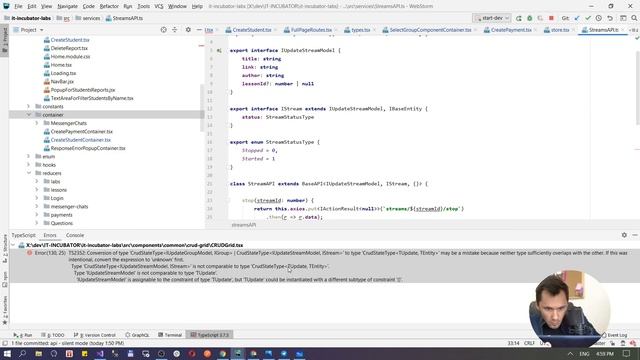Viewport: 640px width, 360px height.
Task: Open the start-dev run configuration dropdown
Action: tap(492, 18)
